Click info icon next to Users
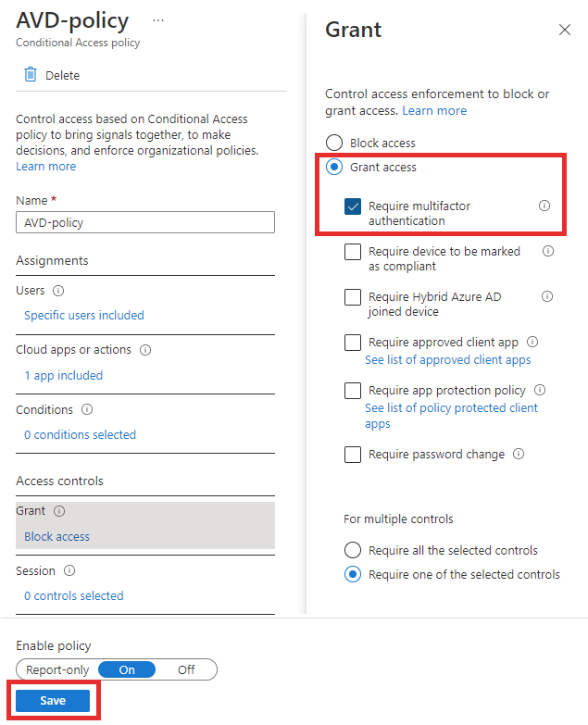The width and height of the screenshot is (588, 725). click(x=58, y=291)
